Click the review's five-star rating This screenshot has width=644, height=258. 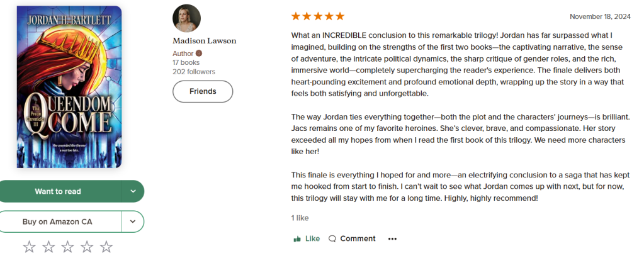(317, 16)
